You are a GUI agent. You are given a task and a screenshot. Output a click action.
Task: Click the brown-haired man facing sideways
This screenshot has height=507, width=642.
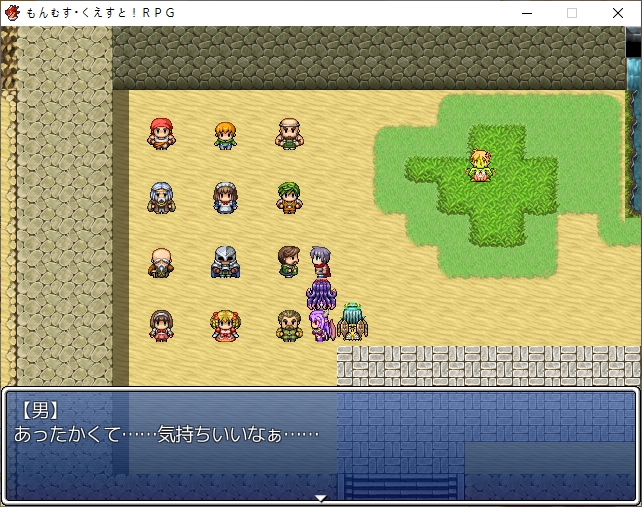click(289, 262)
